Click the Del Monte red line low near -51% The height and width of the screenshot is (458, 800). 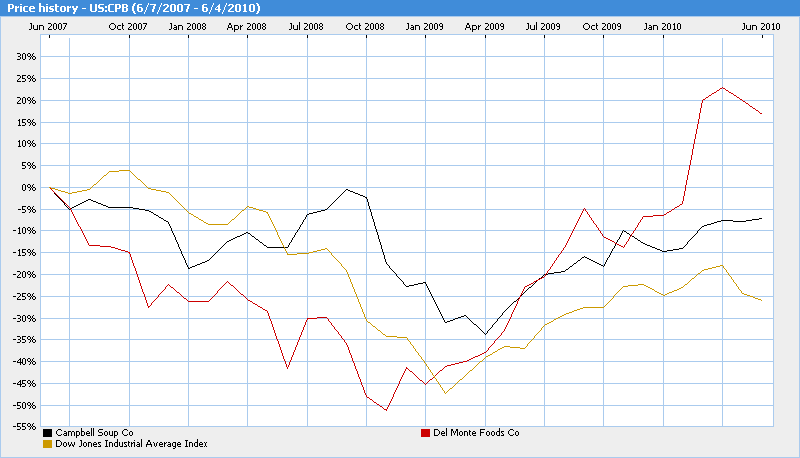coord(386,410)
